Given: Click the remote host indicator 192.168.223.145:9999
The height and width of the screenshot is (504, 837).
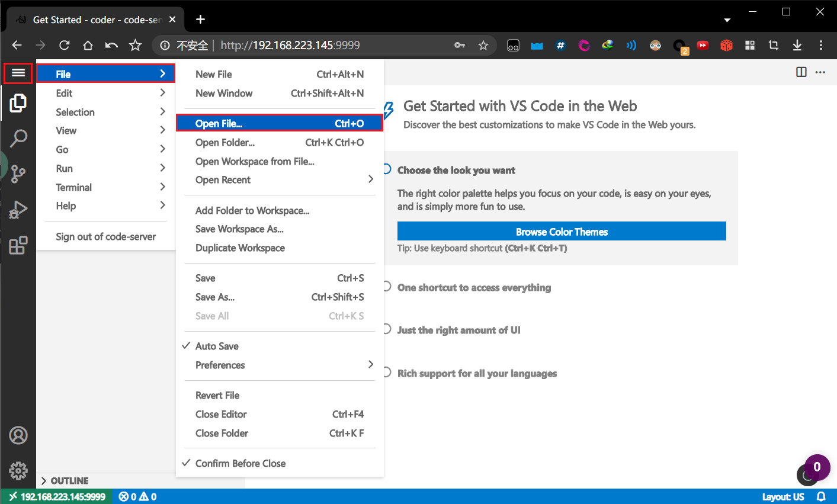Looking at the screenshot, I should click(57, 497).
